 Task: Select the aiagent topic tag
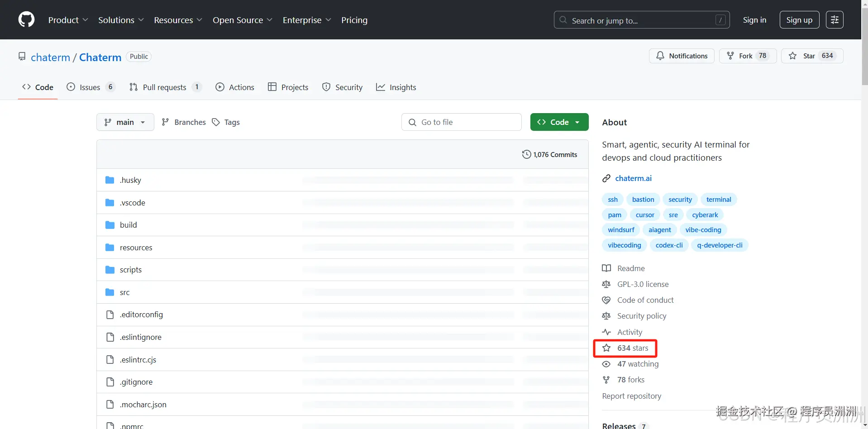660,230
